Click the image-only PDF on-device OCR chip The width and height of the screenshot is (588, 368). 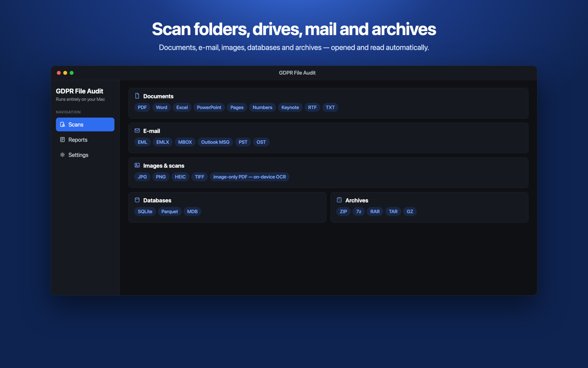point(249,177)
